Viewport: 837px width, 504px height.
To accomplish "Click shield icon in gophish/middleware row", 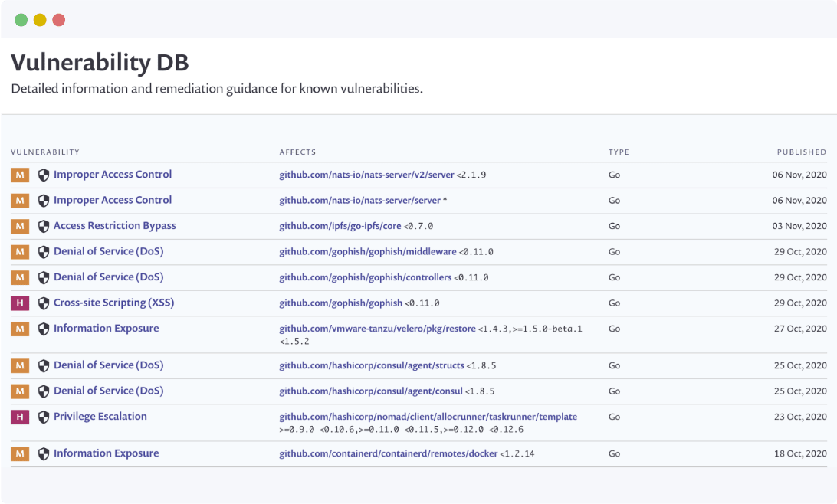I will coord(44,252).
